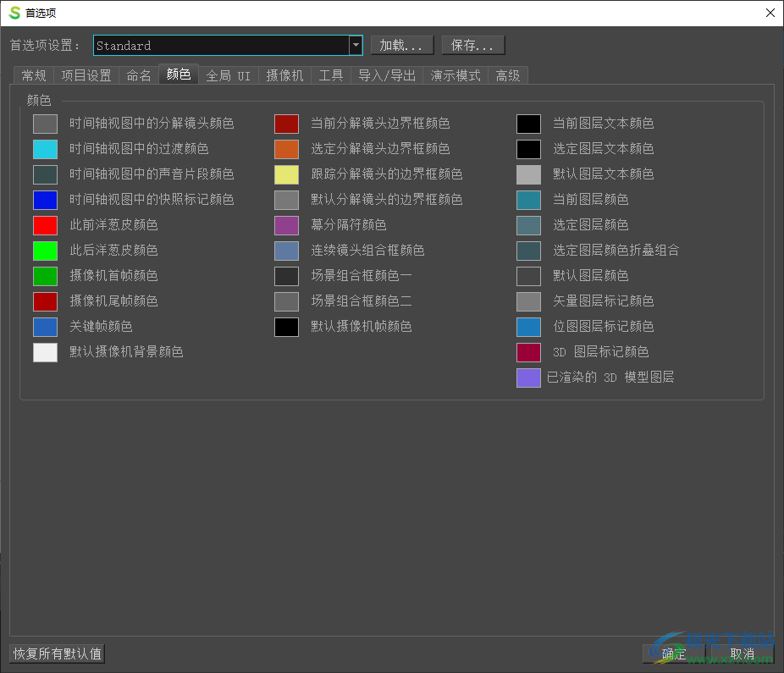Click the red 此前洋葱皮颜色 swatch
Screen dimensions: 784x673
click(x=45, y=225)
